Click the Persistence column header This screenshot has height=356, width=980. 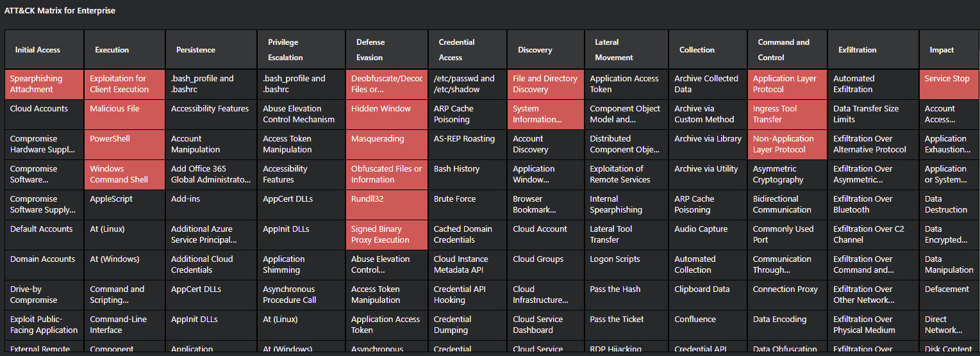(x=212, y=50)
